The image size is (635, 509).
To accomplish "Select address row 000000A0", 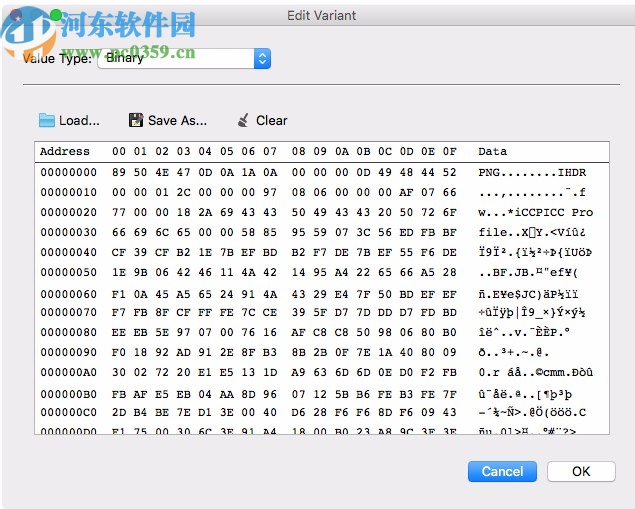I will pos(322,372).
